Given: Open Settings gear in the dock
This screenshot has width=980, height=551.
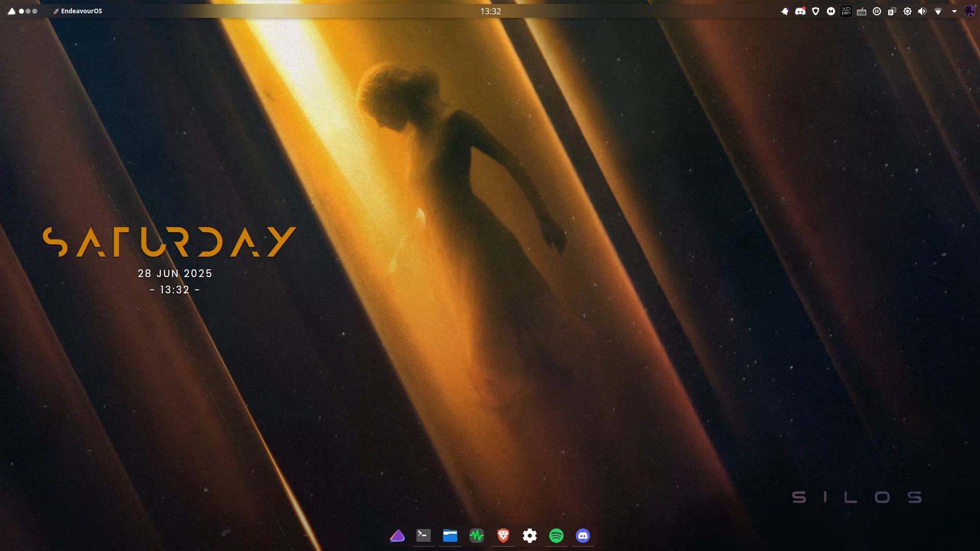Looking at the screenshot, I should (530, 535).
